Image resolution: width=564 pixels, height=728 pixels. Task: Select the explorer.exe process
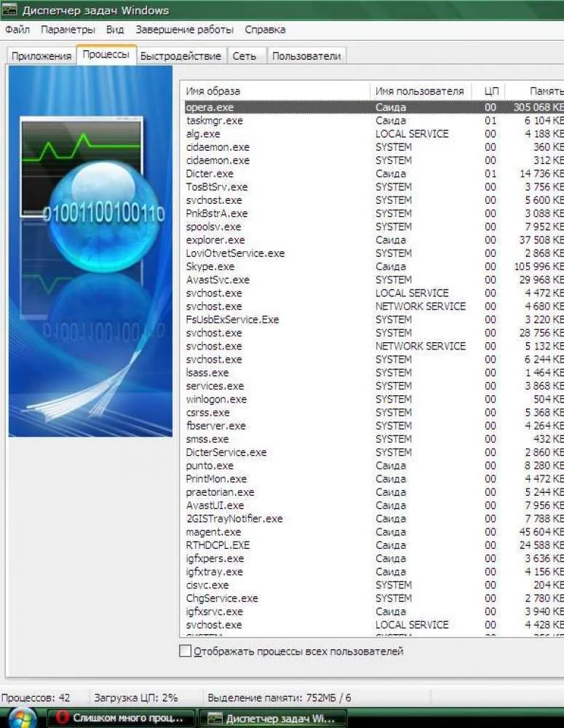pos(374,240)
